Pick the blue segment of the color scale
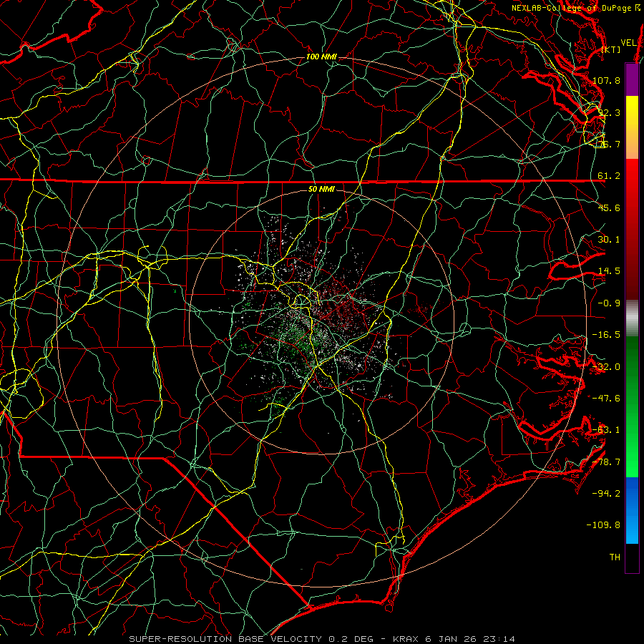644x644 pixels. (x=632, y=510)
